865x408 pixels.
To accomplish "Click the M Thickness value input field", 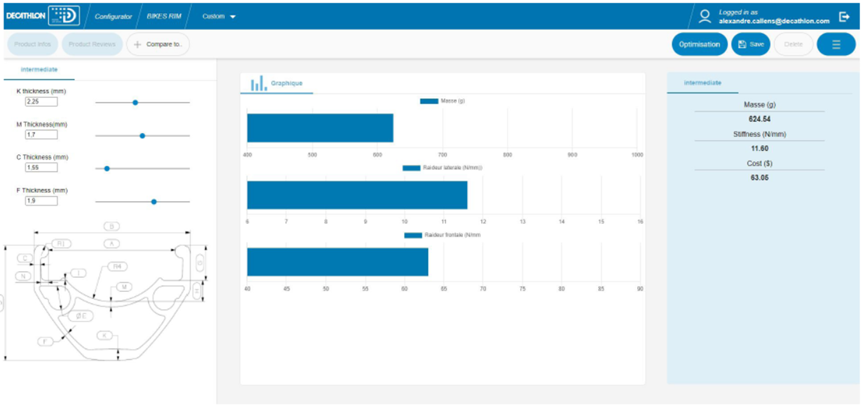I will [x=41, y=134].
